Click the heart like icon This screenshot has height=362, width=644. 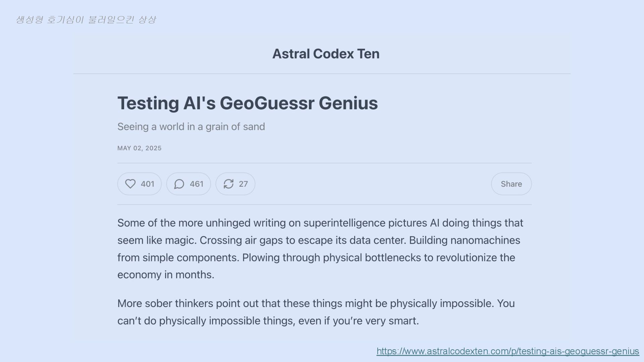(130, 184)
